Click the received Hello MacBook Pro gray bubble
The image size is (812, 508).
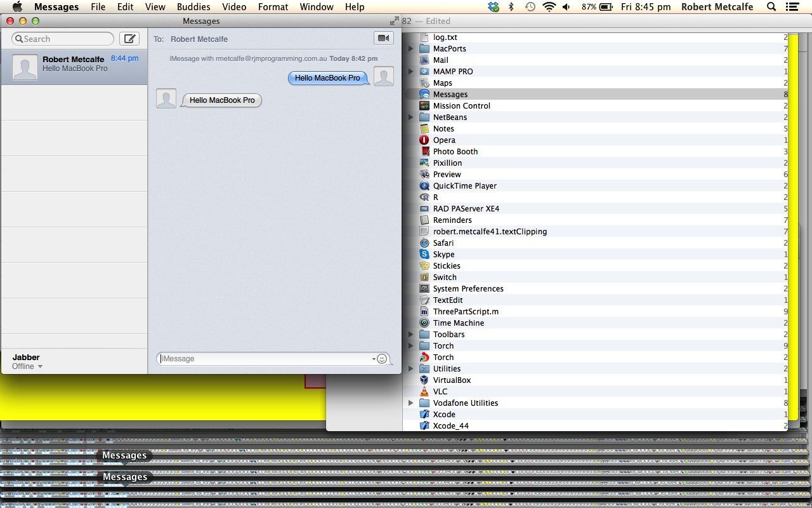pos(222,100)
